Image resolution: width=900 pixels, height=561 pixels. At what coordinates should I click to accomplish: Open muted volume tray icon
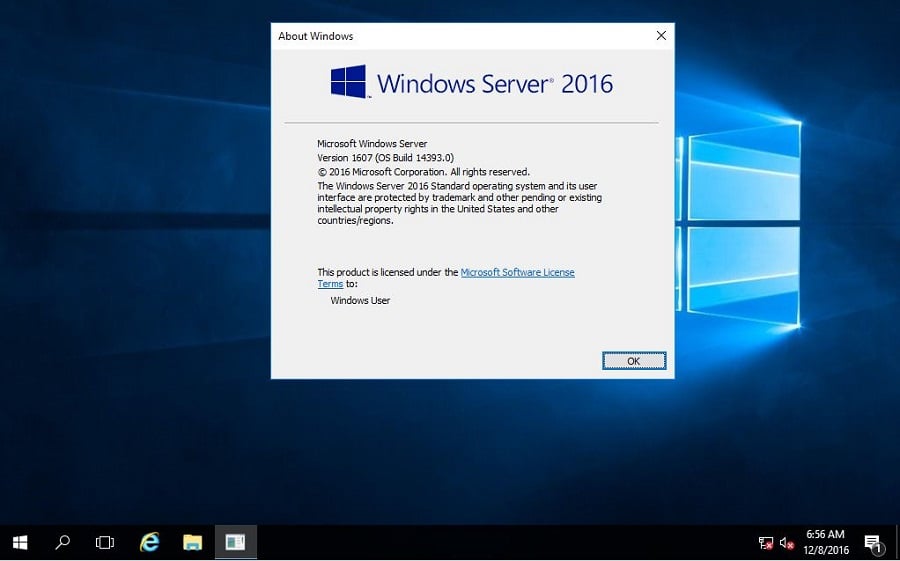pos(786,543)
